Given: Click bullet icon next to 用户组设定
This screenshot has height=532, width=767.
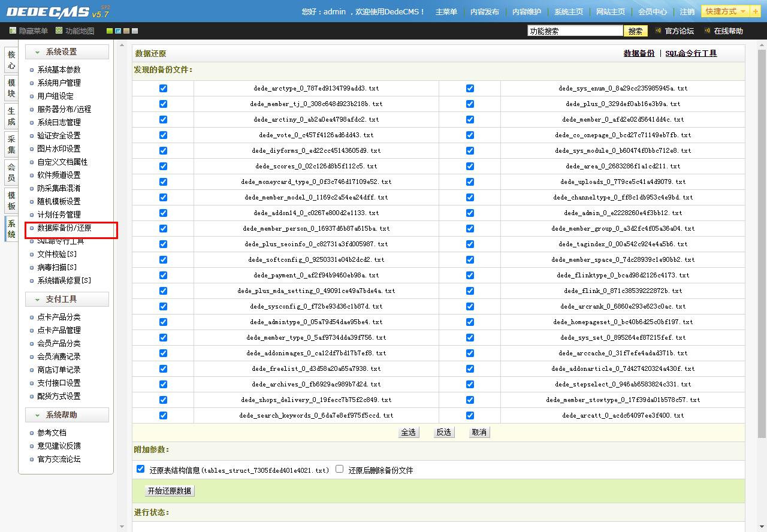Looking at the screenshot, I should point(32,96).
